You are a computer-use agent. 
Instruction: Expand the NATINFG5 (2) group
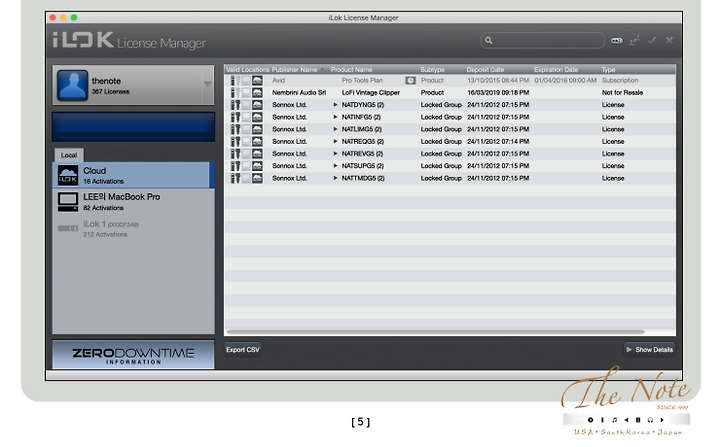pos(335,117)
